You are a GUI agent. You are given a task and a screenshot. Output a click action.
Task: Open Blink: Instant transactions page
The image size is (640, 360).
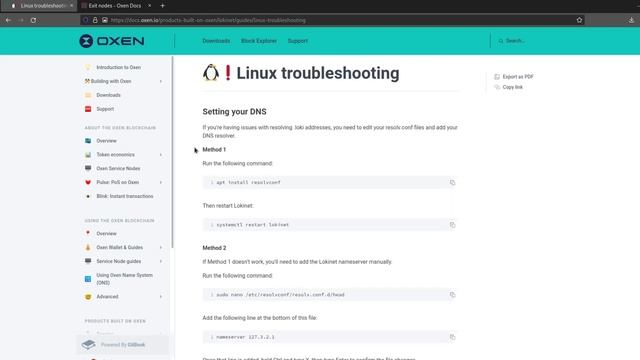124,196
